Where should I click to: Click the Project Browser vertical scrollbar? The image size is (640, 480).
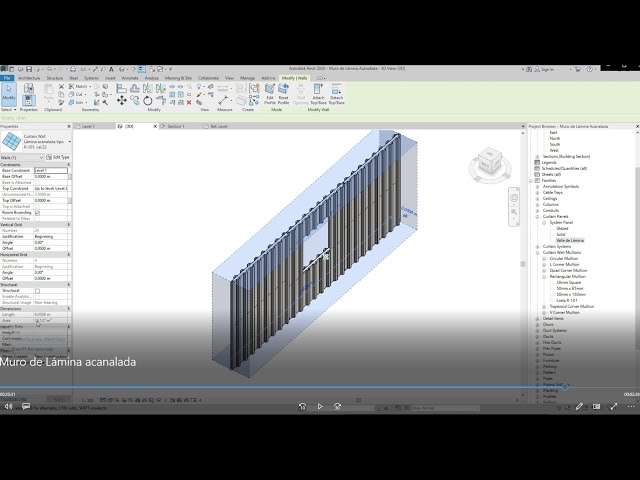coord(637,257)
